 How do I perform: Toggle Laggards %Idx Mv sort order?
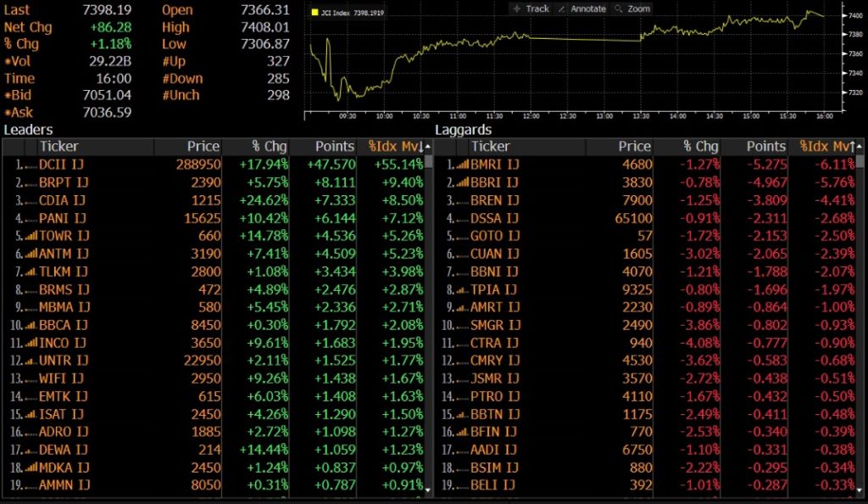[827, 147]
